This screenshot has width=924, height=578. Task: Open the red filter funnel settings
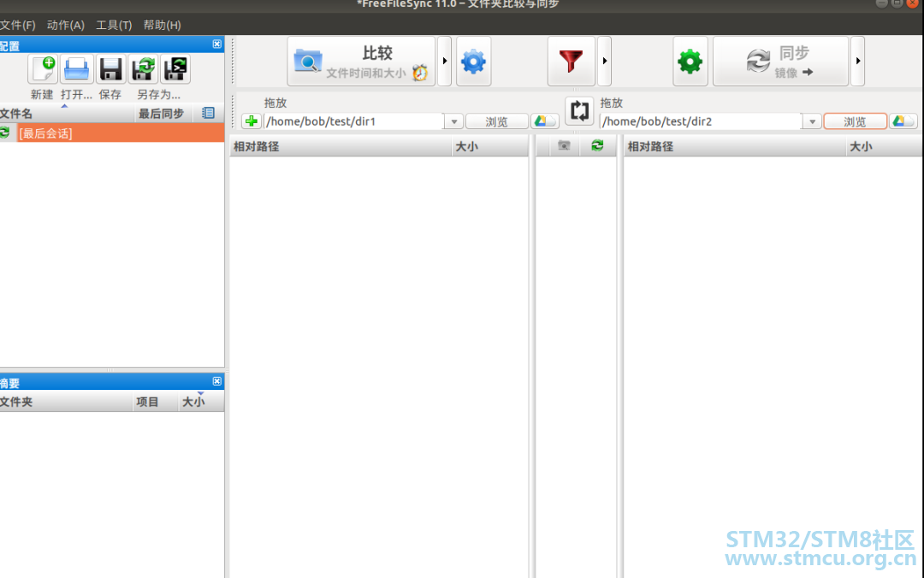tap(571, 62)
